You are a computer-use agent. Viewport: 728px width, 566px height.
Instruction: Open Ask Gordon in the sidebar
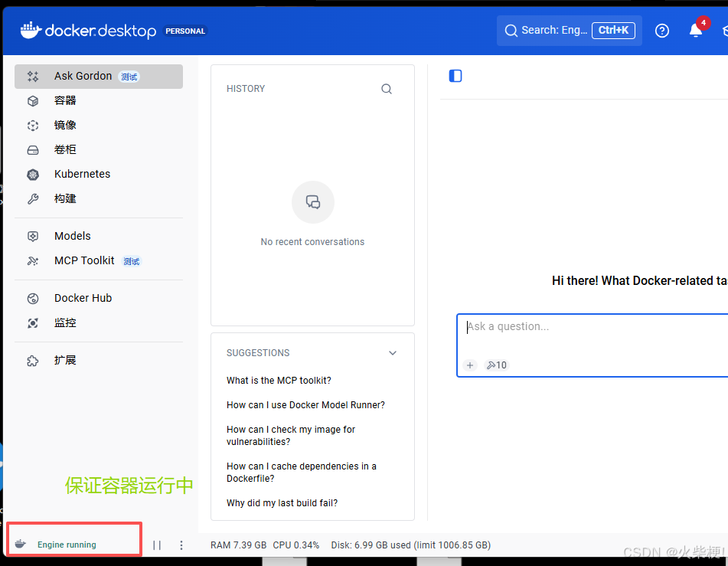[x=99, y=77]
